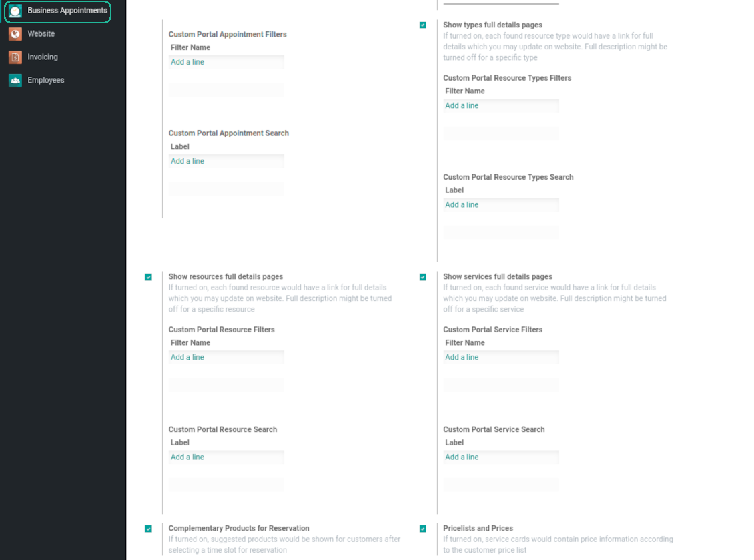Image resolution: width=754 pixels, height=560 pixels.
Task: Click the Business Appointments app icon
Action: (x=15, y=11)
